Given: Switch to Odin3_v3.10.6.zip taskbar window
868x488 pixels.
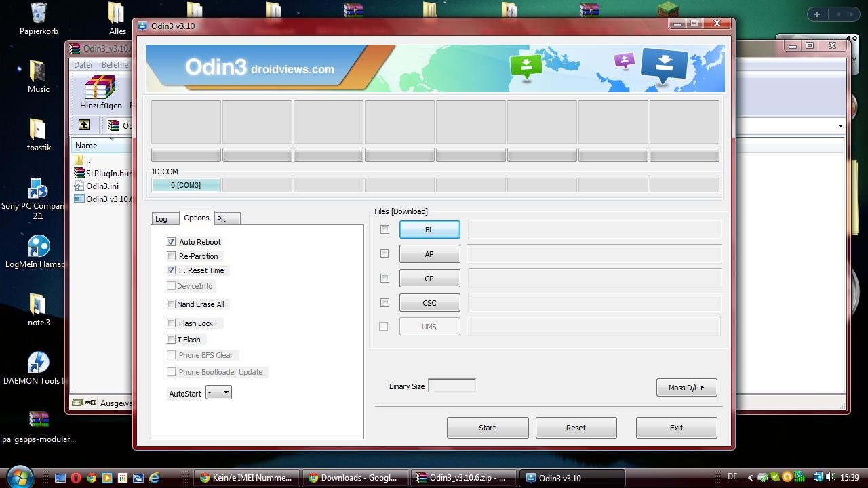Looking at the screenshot, I should pyautogui.click(x=463, y=478).
